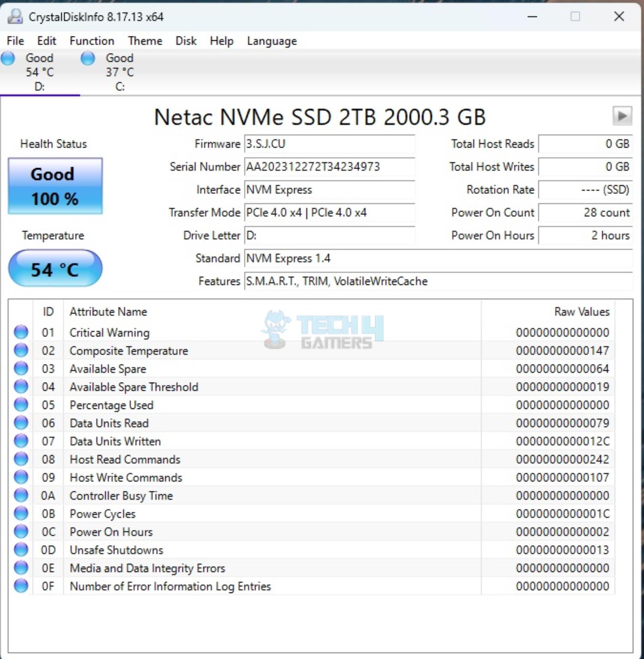Open the Language menu
This screenshot has height=659, width=644.
(271, 41)
